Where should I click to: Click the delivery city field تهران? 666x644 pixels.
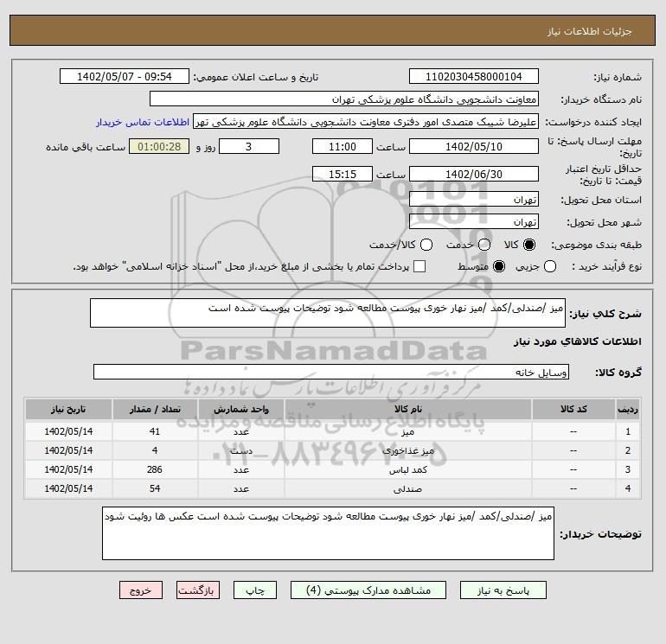(474, 221)
